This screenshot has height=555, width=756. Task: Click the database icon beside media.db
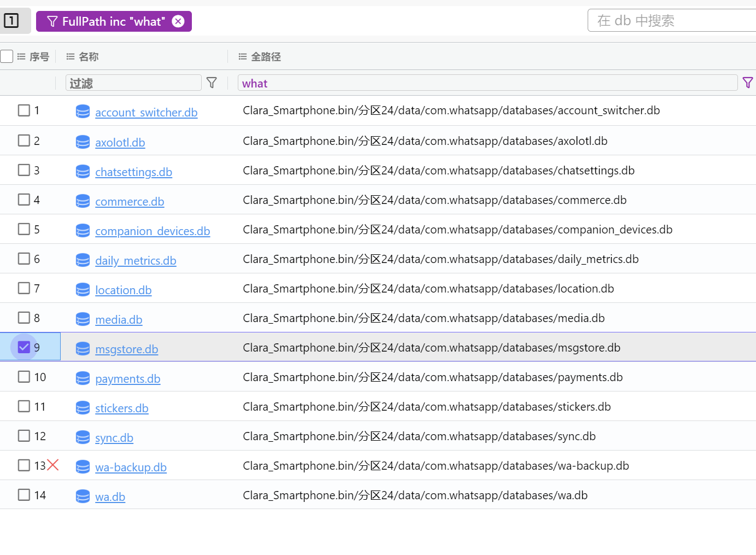click(x=83, y=319)
